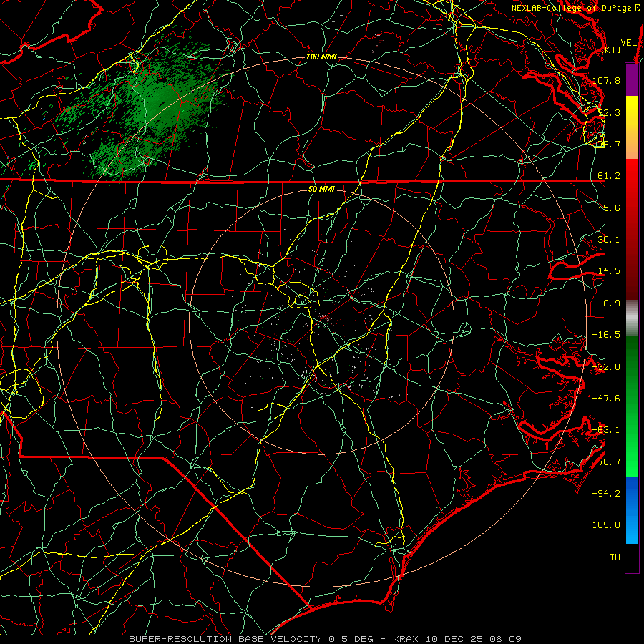
Task: Select the -78.7 value on velocity scale
Action: coord(606,462)
